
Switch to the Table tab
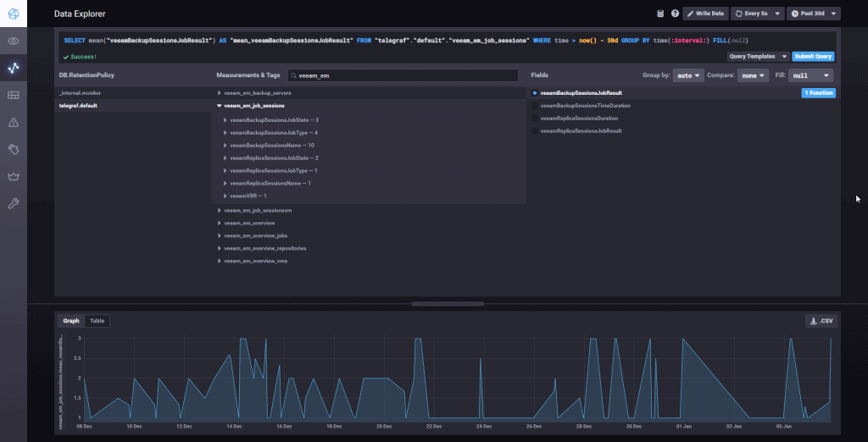(x=97, y=321)
